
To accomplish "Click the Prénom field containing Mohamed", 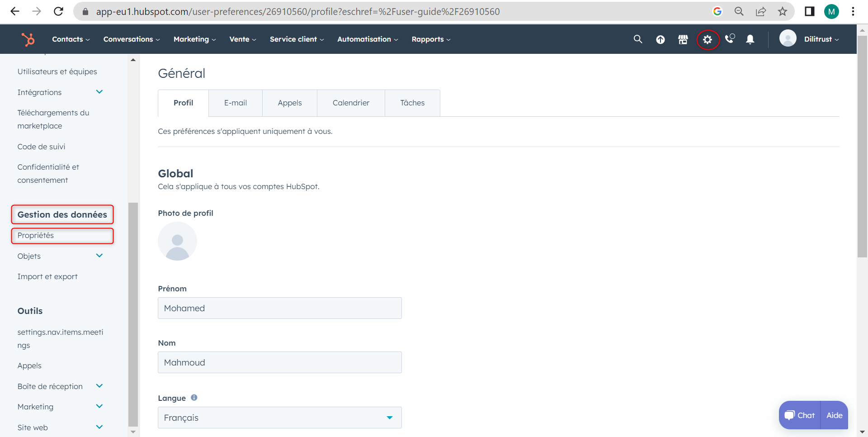I will 279,308.
